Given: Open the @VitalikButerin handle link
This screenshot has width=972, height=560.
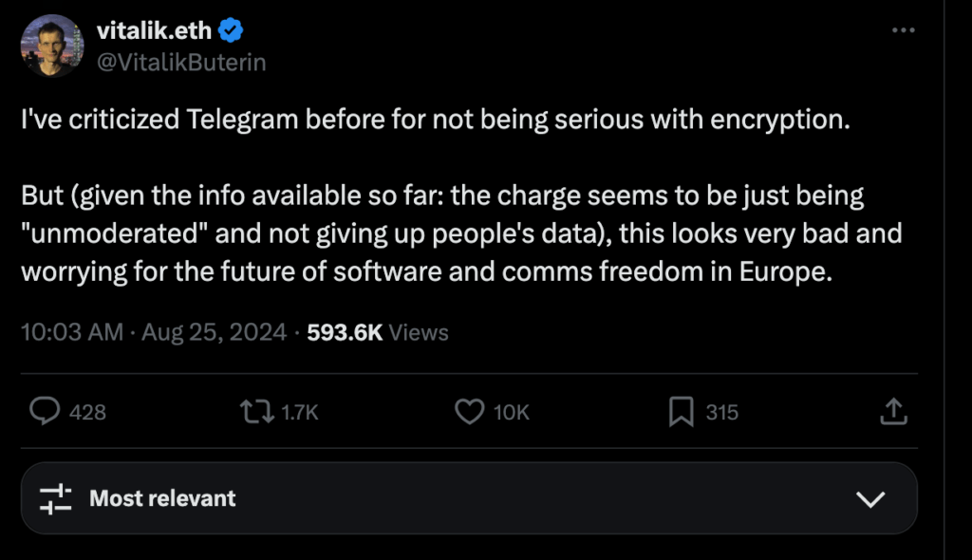Looking at the screenshot, I should click(180, 63).
